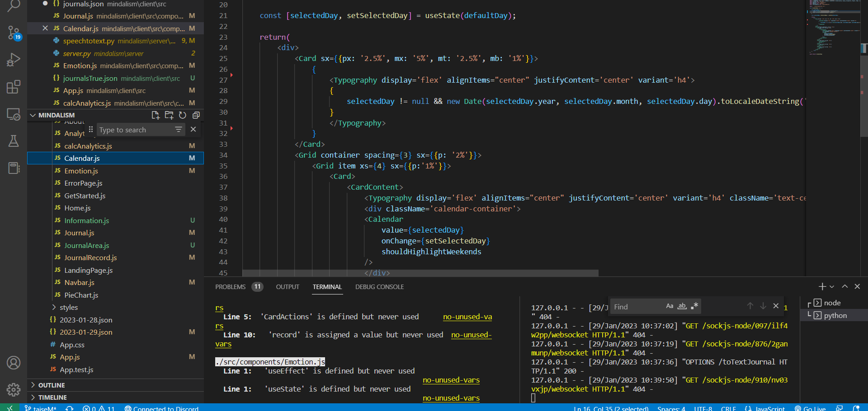Open App.css in the explorer

pos(72,345)
